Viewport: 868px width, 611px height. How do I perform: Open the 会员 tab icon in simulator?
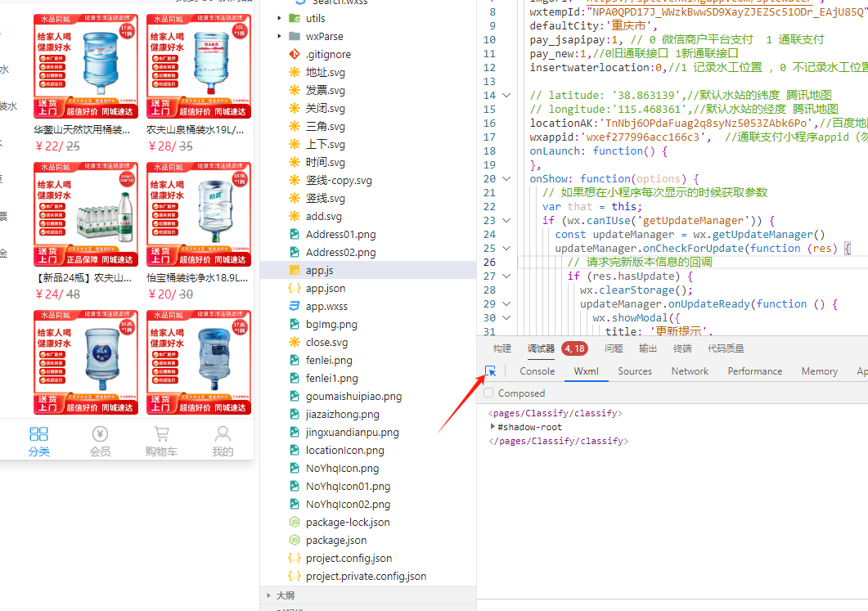pyautogui.click(x=100, y=434)
